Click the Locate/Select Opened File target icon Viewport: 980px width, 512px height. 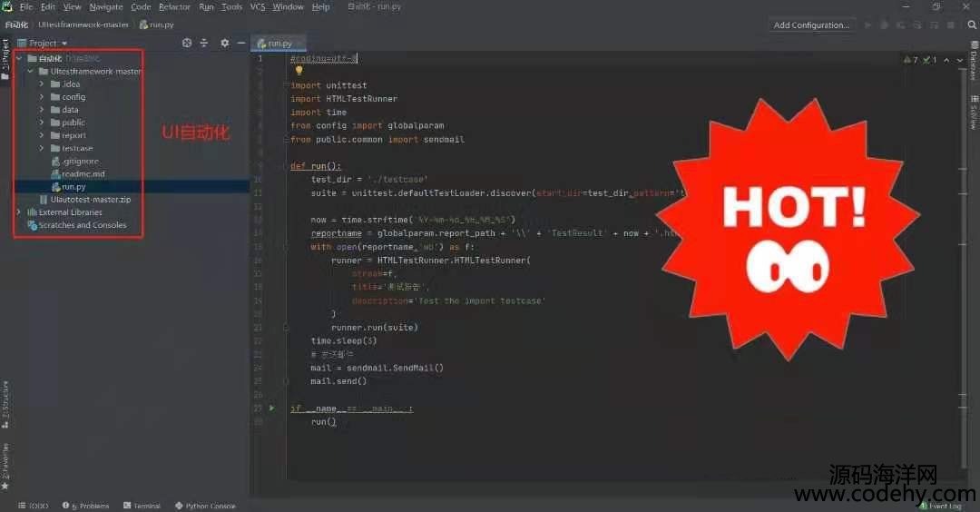pos(187,43)
